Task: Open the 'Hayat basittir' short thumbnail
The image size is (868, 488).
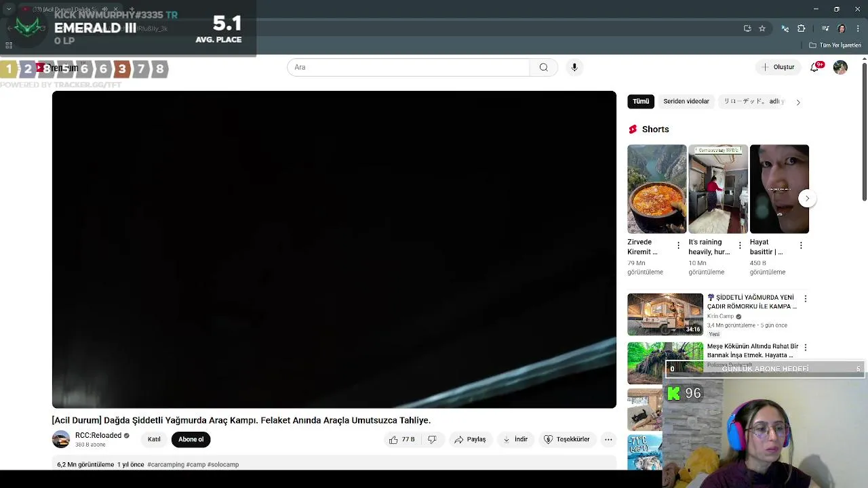Action: point(779,188)
